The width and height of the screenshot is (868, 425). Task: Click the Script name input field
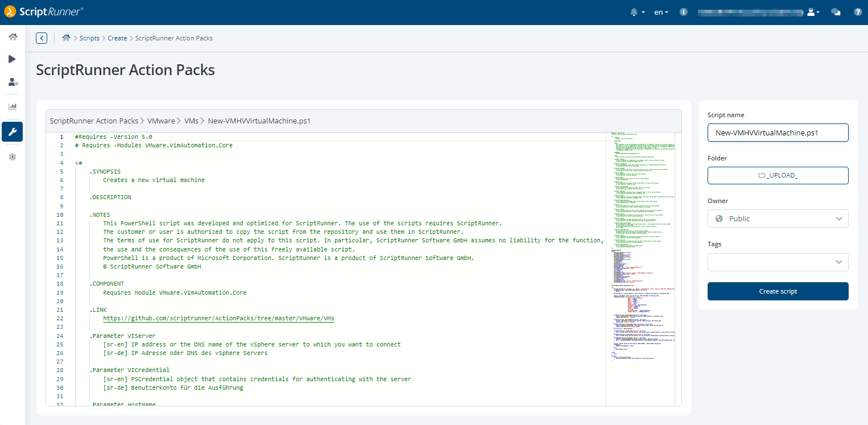(x=778, y=133)
